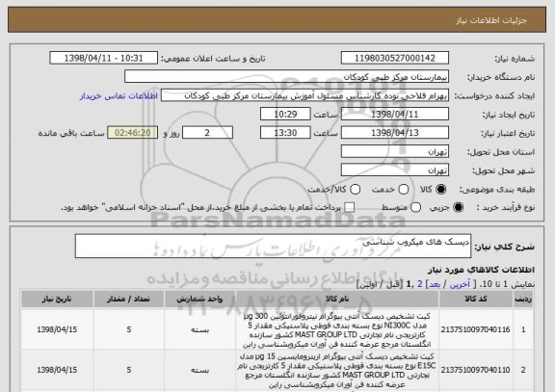Click the validity date field 1398/04/13
555x392 pixels.
tap(395, 133)
